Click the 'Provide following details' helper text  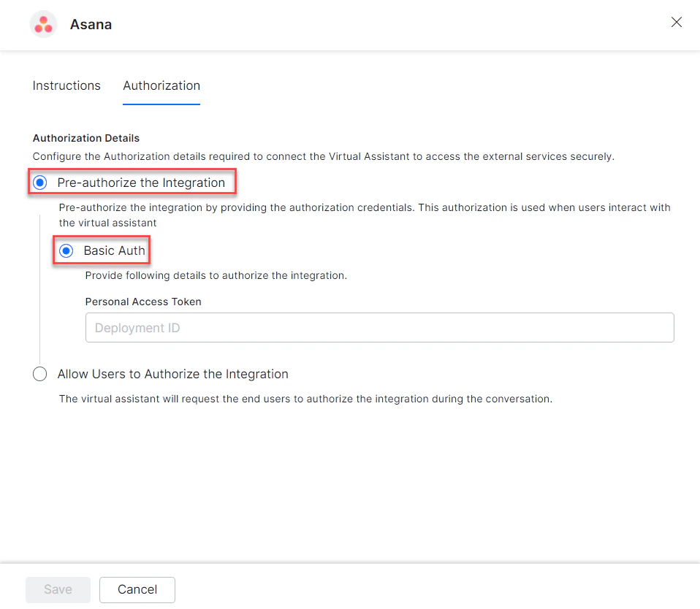tap(217, 275)
